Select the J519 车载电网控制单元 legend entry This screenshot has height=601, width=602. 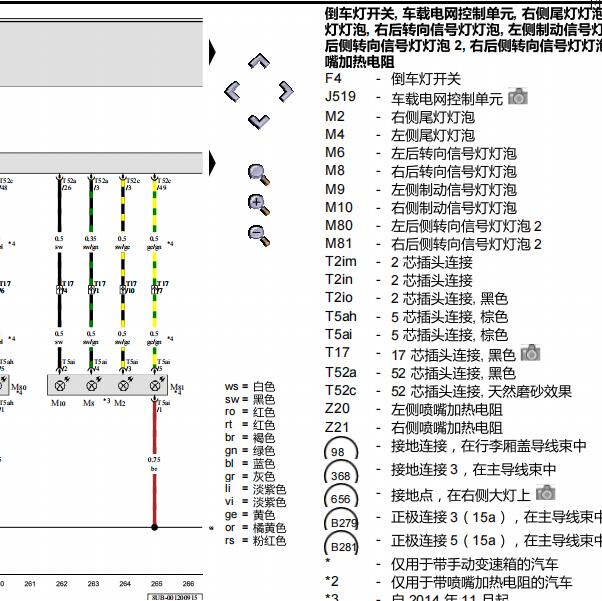413,97
